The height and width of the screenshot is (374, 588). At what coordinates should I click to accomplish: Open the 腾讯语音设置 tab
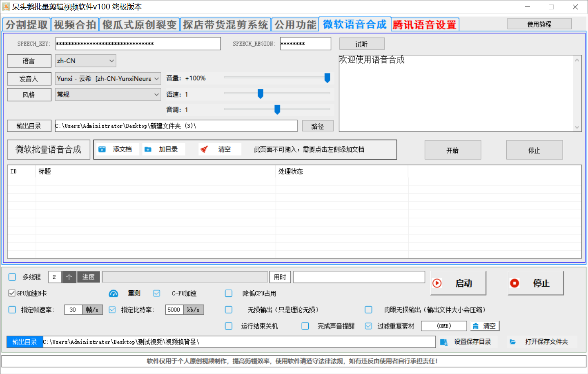point(425,24)
